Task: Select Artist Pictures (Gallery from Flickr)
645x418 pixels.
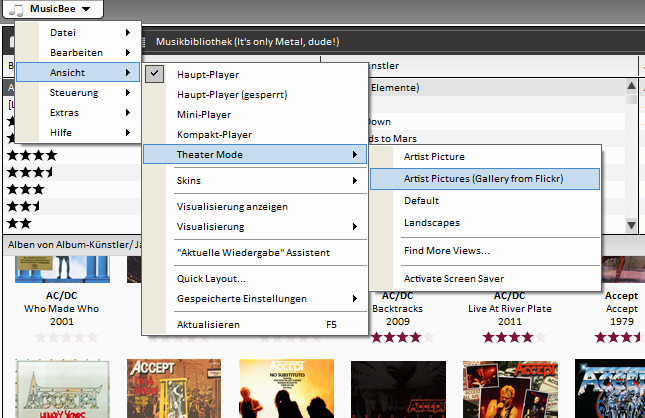Action: click(485, 179)
